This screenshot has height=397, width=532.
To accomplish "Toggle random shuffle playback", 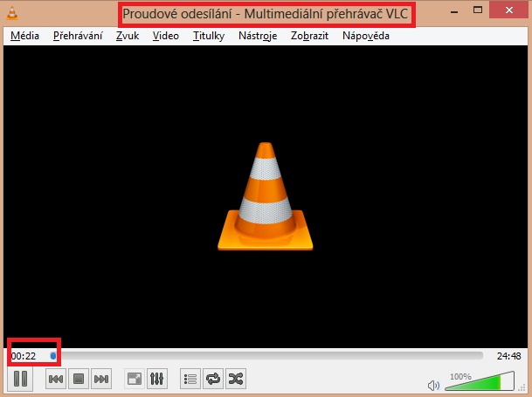I will pos(236,379).
